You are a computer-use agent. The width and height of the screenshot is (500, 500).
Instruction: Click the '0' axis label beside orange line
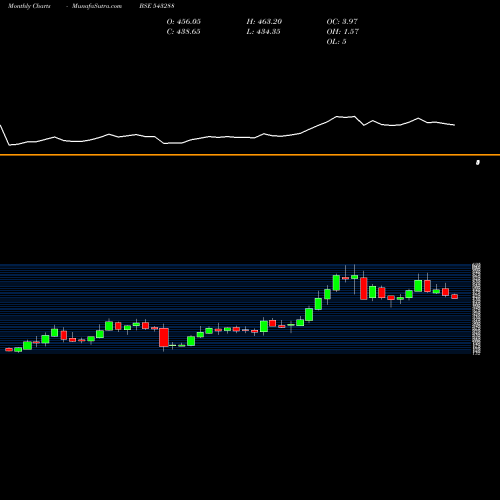click(478, 162)
